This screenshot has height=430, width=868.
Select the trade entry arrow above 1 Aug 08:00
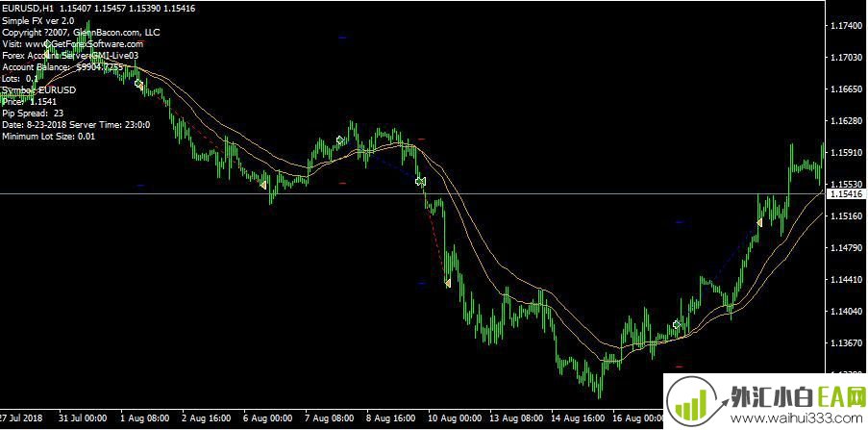138,84
